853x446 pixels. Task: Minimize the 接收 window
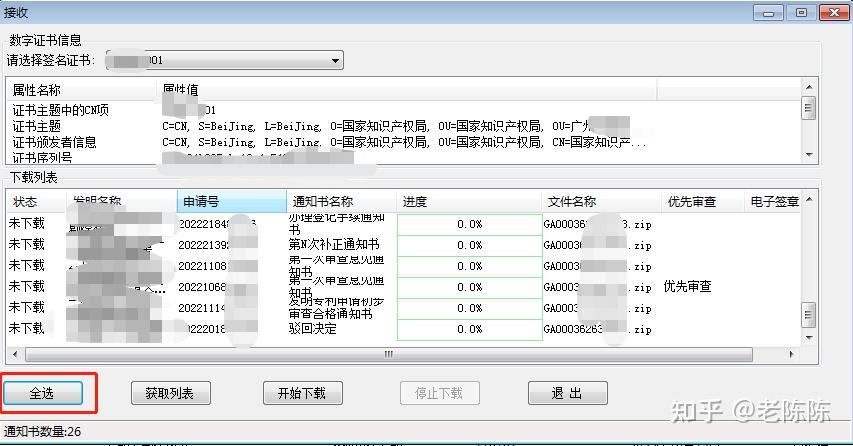[769, 13]
